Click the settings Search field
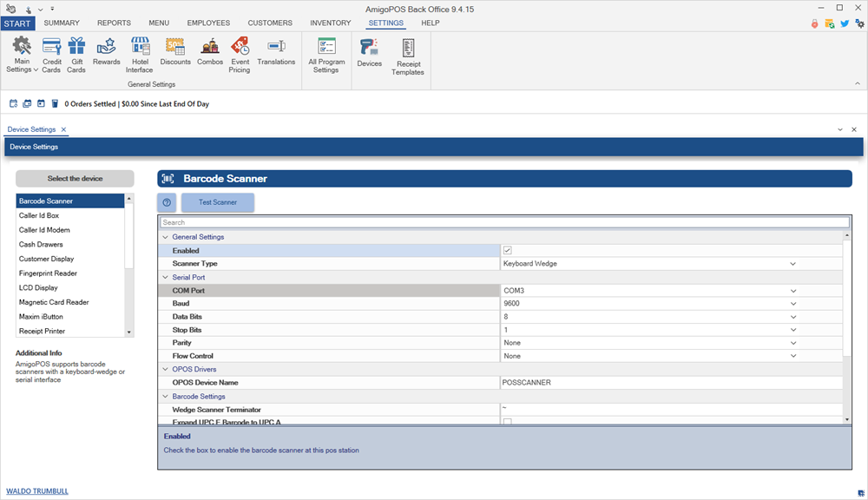This screenshot has height=500, width=868. pos(504,222)
